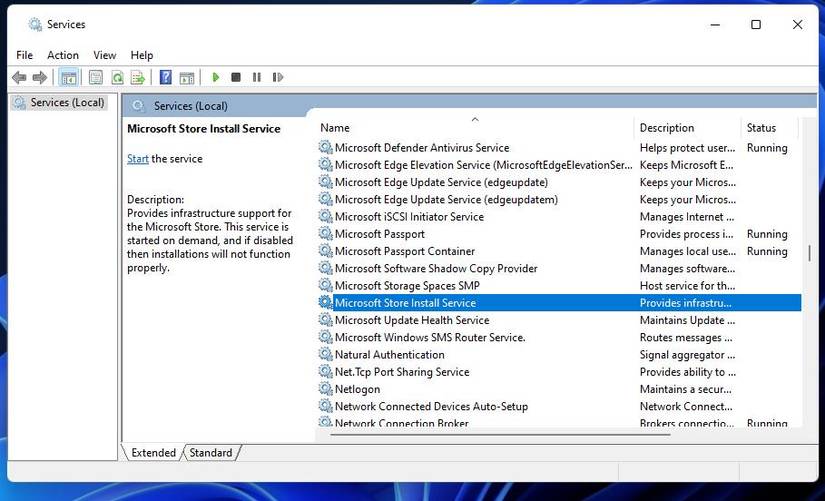
Task: Click gear icon beside Microsoft Store Install Service
Action: point(326,303)
